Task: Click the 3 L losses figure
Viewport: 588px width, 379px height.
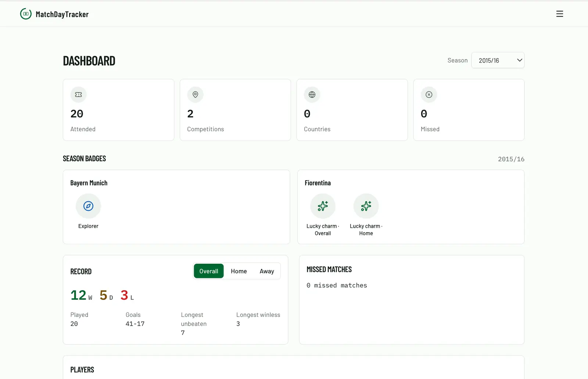Action: pyautogui.click(x=127, y=295)
